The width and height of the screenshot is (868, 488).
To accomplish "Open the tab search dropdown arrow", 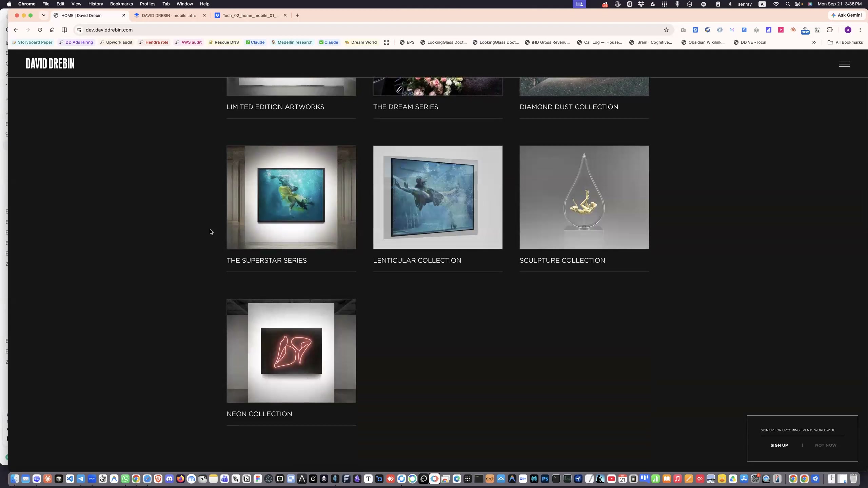I will click(44, 15).
